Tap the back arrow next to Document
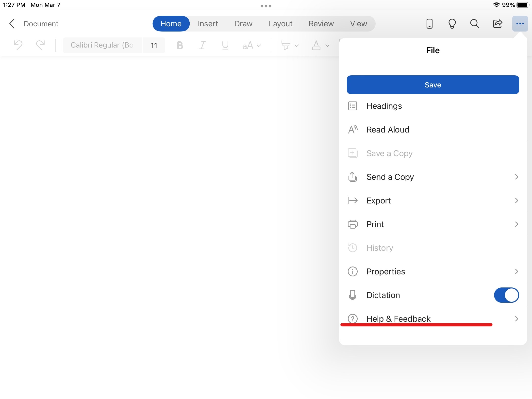This screenshot has width=532, height=399. pyautogui.click(x=12, y=24)
